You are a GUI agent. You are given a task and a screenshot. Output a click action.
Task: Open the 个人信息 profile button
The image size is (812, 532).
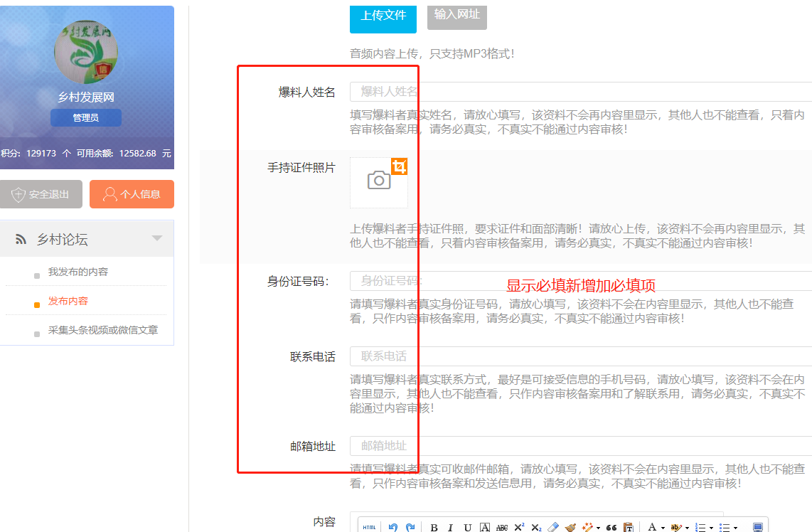(x=132, y=194)
